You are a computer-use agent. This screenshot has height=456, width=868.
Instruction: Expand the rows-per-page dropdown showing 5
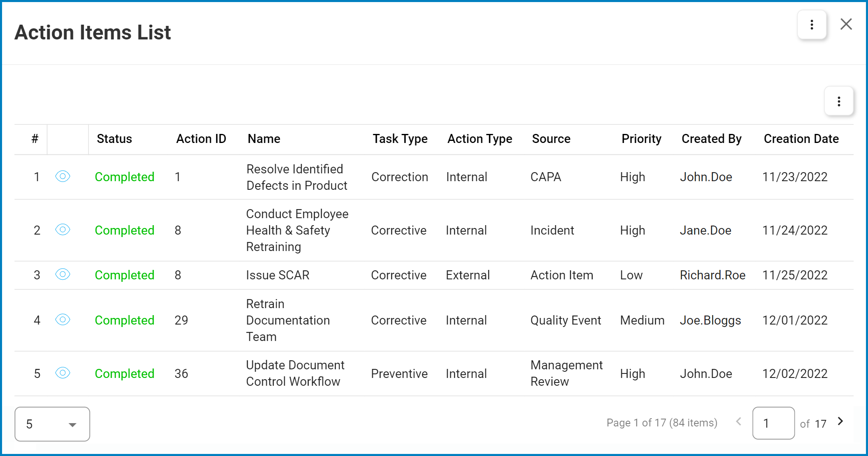(52, 424)
